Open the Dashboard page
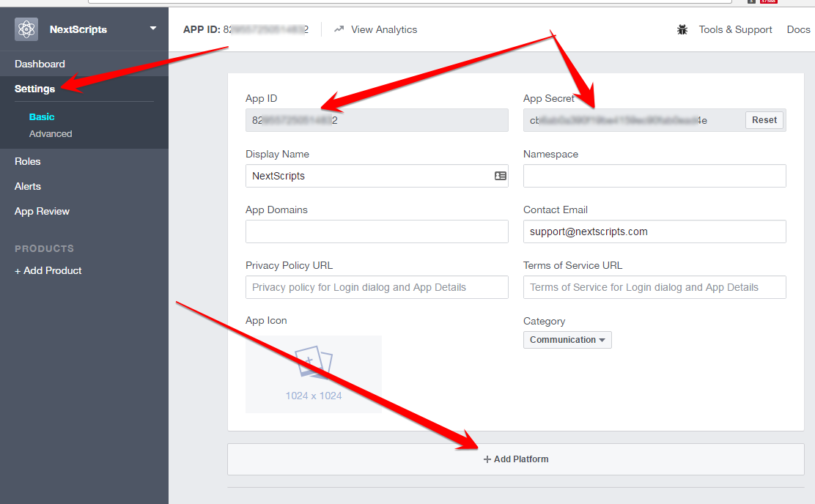The width and height of the screenshot is (815, 504). click(40, 64)
